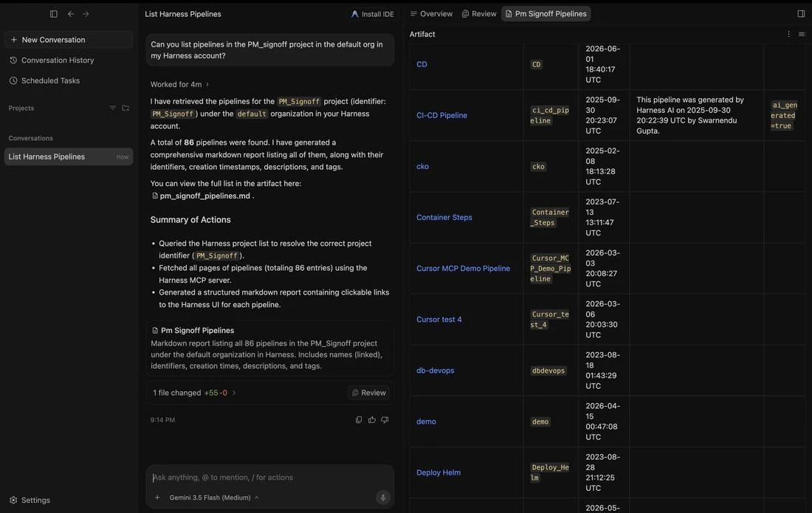Screen dimensions: 812x513
Task: Expand the Worked for 4m details
Action: pos(179,84)
